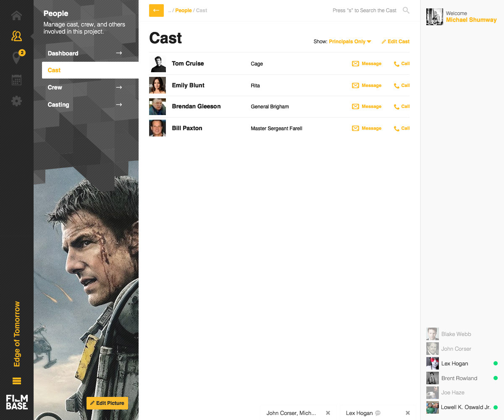Click envelope icon for Emily Blunt
This screenshot has height=420, width=504.
coord(355,86)
